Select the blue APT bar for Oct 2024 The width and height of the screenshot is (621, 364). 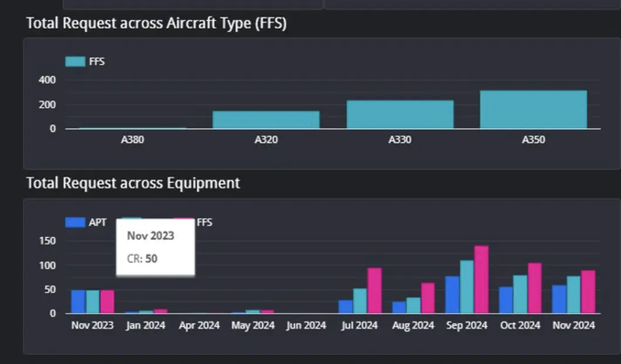(506, 300)
